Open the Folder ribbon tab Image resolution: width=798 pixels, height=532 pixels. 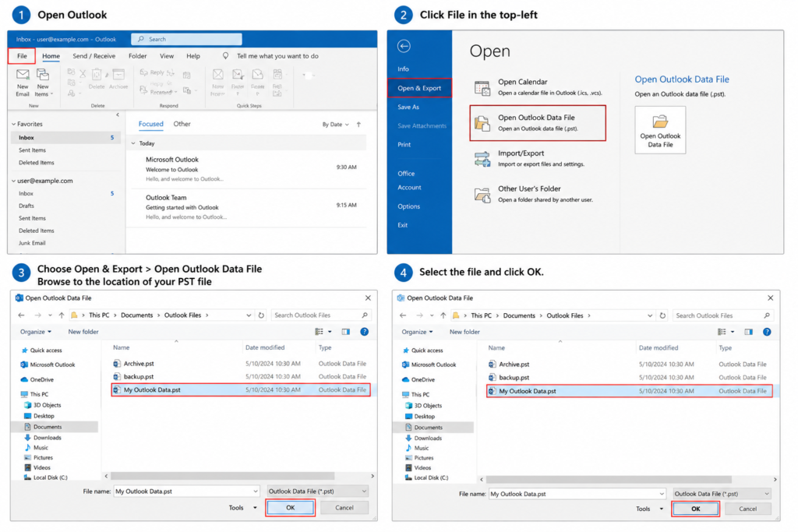[x=137, y=56]
